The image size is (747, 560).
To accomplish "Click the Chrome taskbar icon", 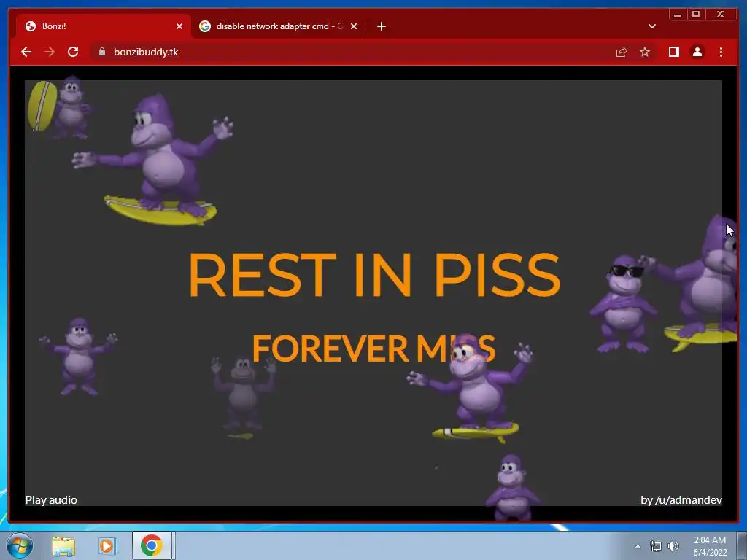I will pyautogui.click(x=152, y=545).
